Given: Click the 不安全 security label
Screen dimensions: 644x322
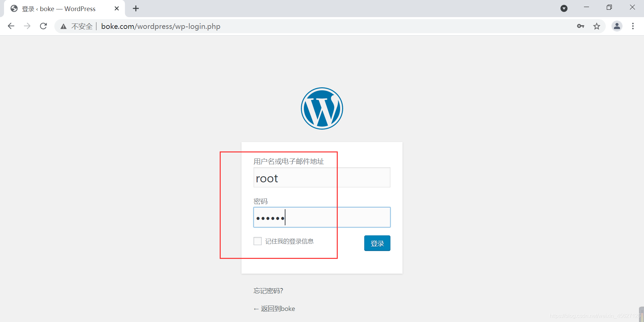Looking at the screenshot, I should tap(82, 27).
